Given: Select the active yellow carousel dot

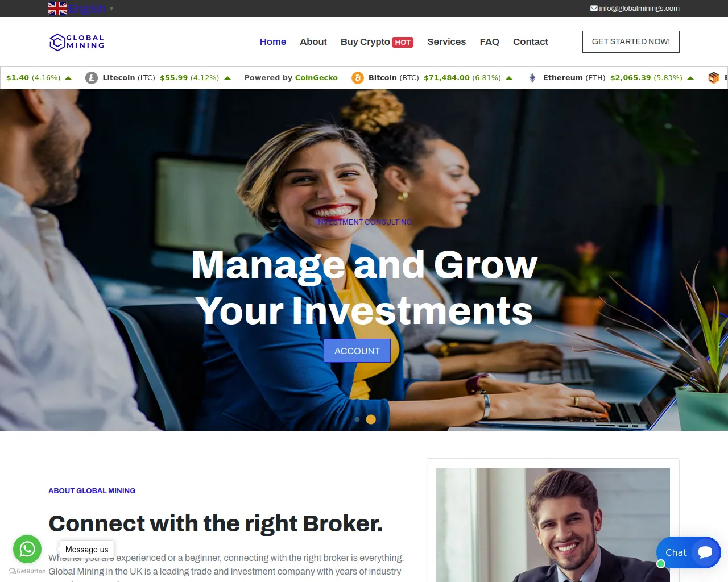Looking at the screenshot, I should [x=371, y=419].
